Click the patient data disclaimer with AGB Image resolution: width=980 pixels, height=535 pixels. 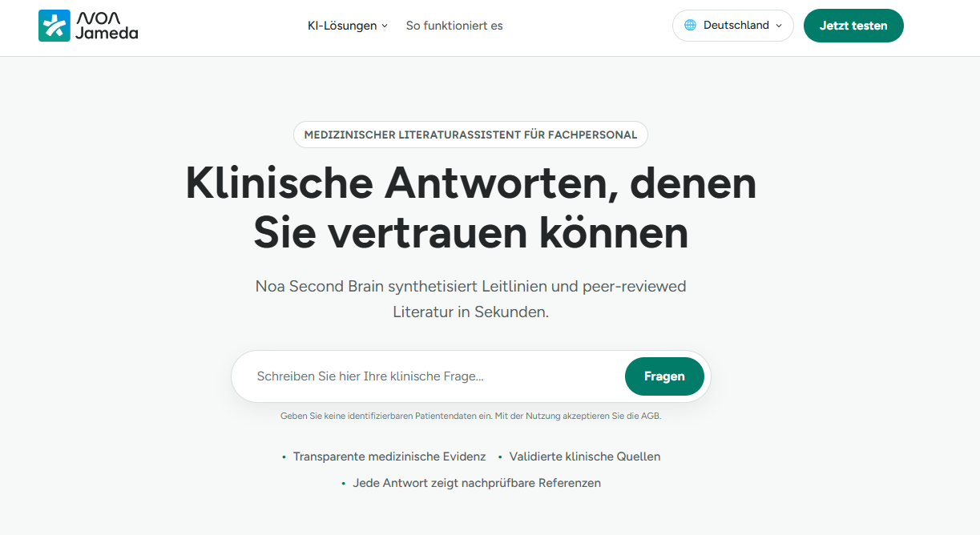click(471, 416)
